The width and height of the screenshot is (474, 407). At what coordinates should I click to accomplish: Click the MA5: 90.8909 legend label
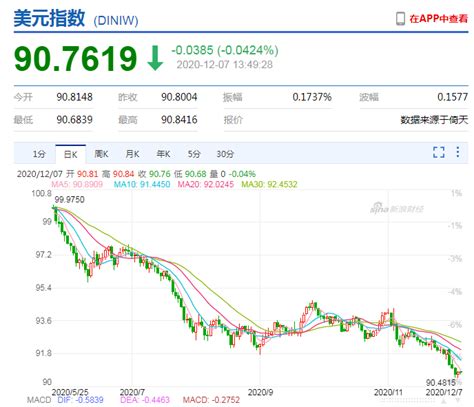[77, 184]
